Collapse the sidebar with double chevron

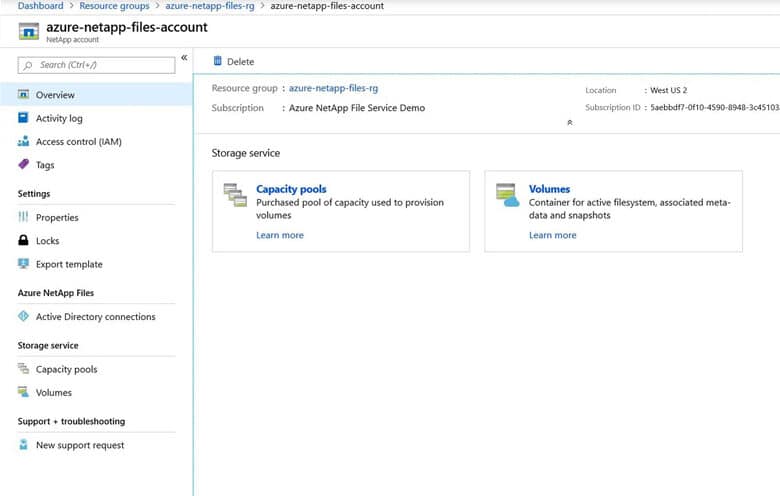(184, 58)
